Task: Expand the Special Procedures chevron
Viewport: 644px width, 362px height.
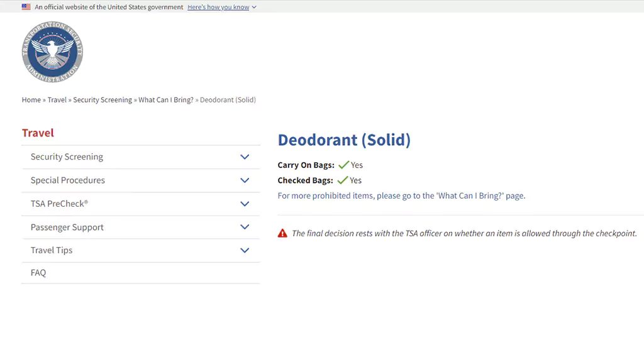Action: point(245,180)
